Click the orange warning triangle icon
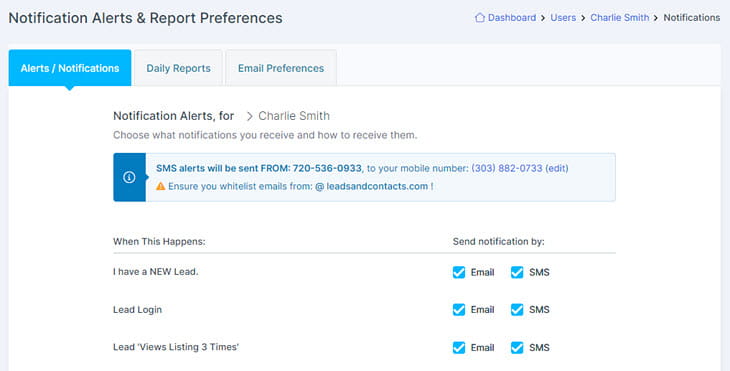730x371 pixels. (161, 186)
